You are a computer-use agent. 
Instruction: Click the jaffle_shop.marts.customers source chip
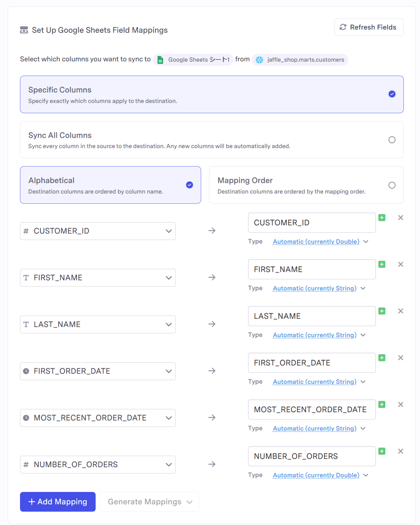click(x=300, y=60)
